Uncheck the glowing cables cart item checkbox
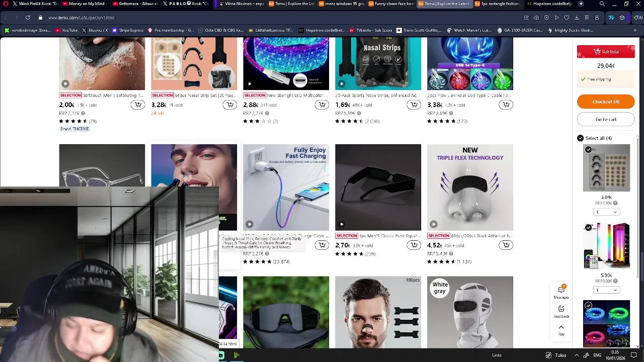 pos(588,305)
